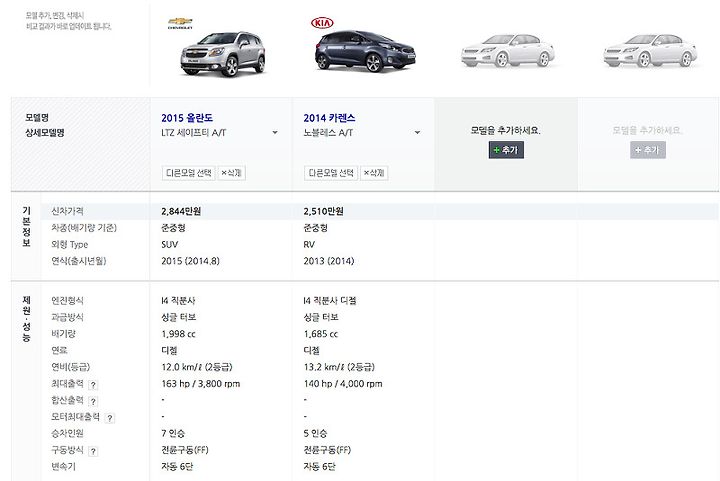Open help icon next to 구동방식
The image size is (720, 481).
point(93,451)
